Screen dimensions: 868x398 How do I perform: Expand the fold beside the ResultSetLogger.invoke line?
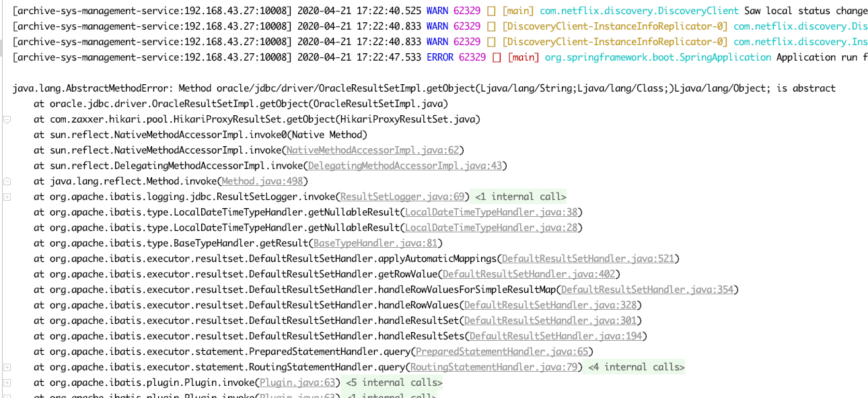coord(7,197)
